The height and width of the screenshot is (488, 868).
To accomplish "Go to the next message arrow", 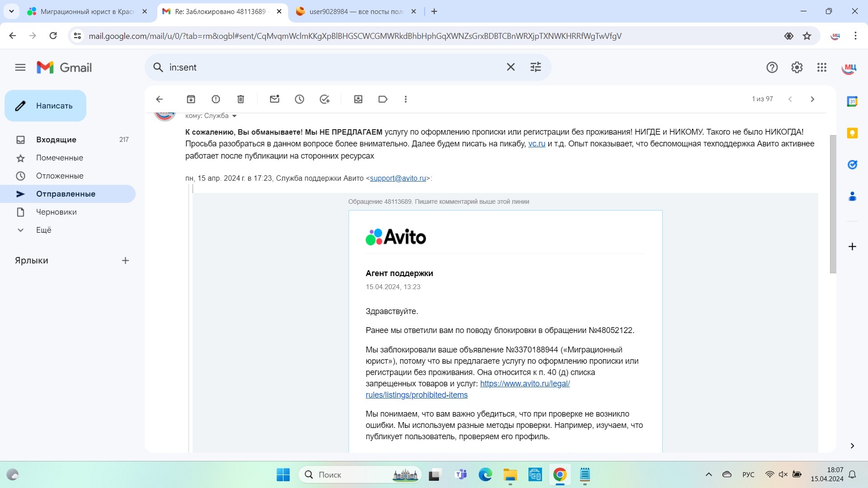I will (812, 99).
